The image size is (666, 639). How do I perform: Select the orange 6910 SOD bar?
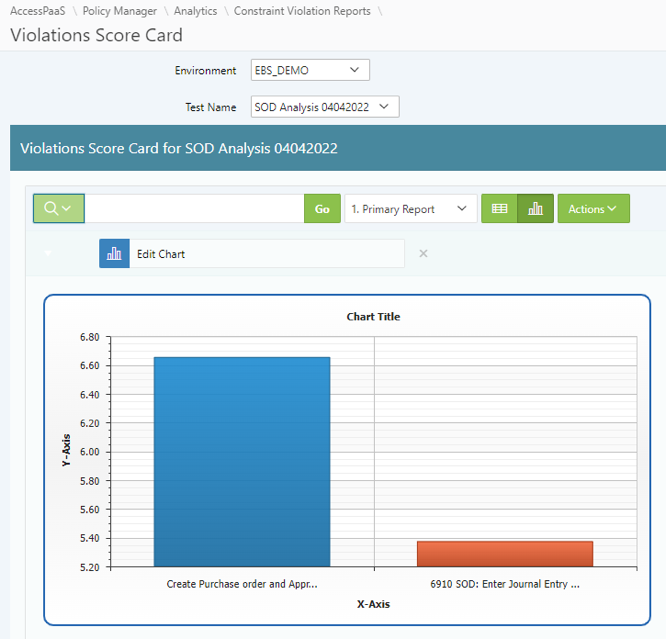tap(504, 554)
